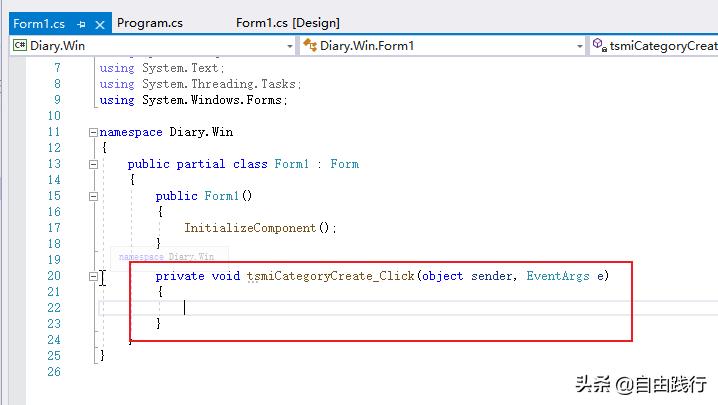
Task: Click the EventArgs type in method signature
Action: pyautogui.click(x=557, y=276)
